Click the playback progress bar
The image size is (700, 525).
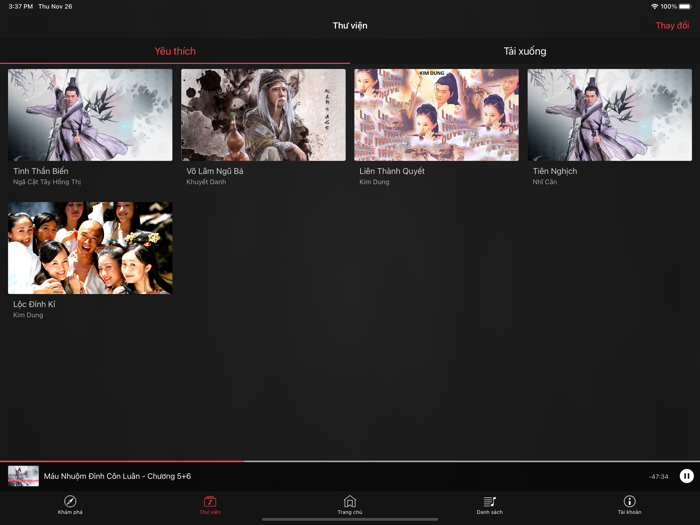350,461
